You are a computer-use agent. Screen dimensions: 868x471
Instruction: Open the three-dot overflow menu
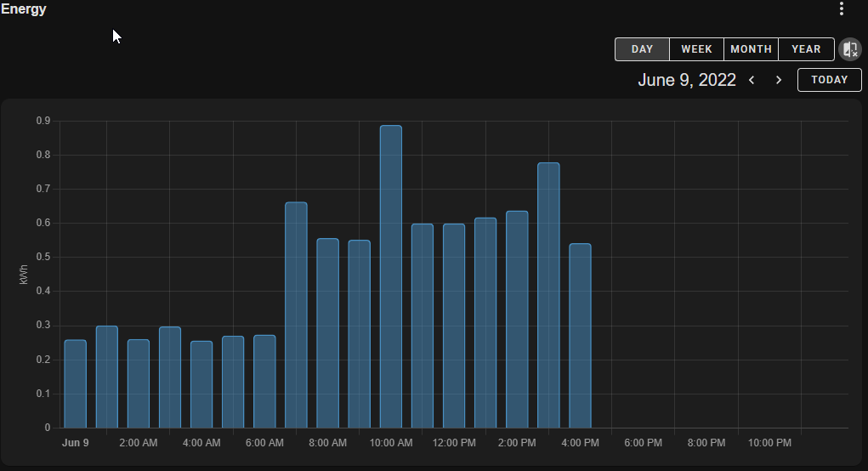click(x=842, y=9)
